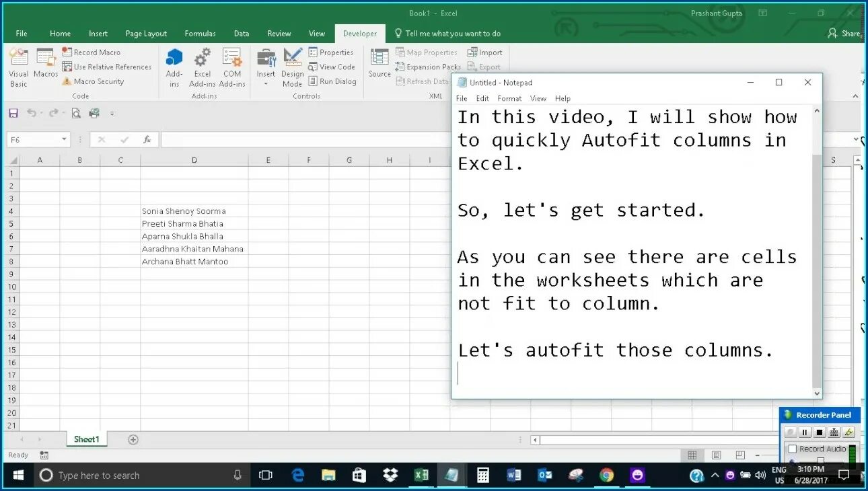Click the Sheet1 tab

(86, 439)
